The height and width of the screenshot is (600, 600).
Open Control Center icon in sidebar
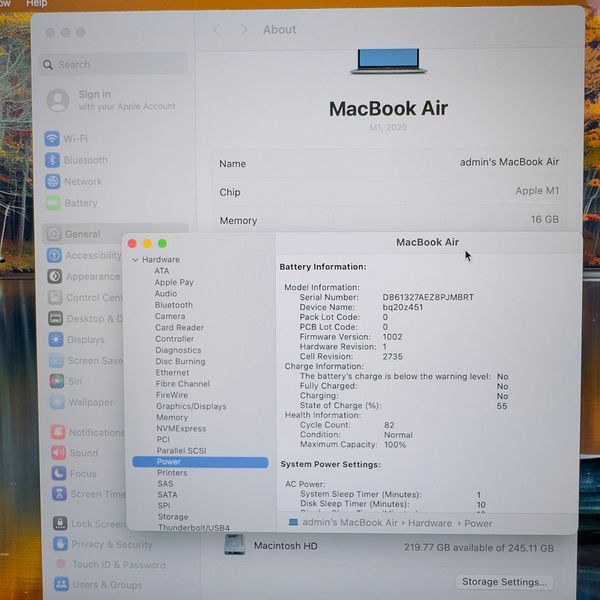(55, 297)
